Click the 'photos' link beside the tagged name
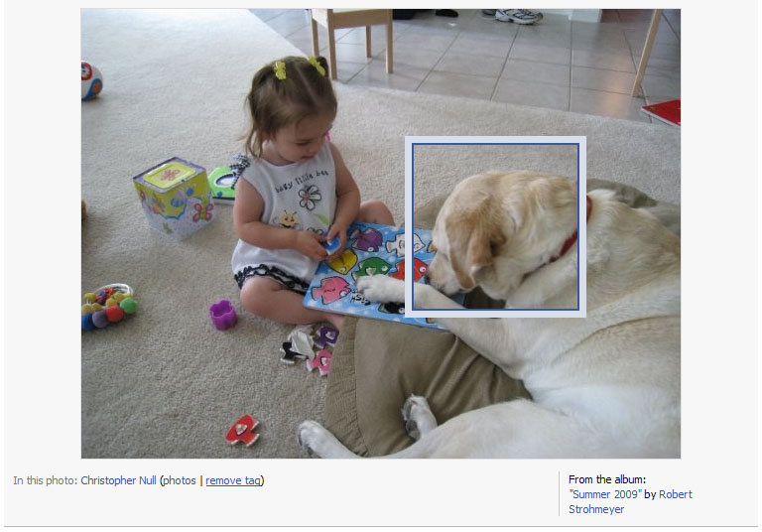Image resolution: width=762 pixels, height=532 pixels. tap(180, 480)
